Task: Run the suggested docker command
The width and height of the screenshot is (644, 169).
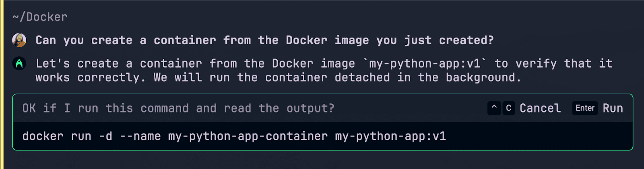Action: coord(613,108)
